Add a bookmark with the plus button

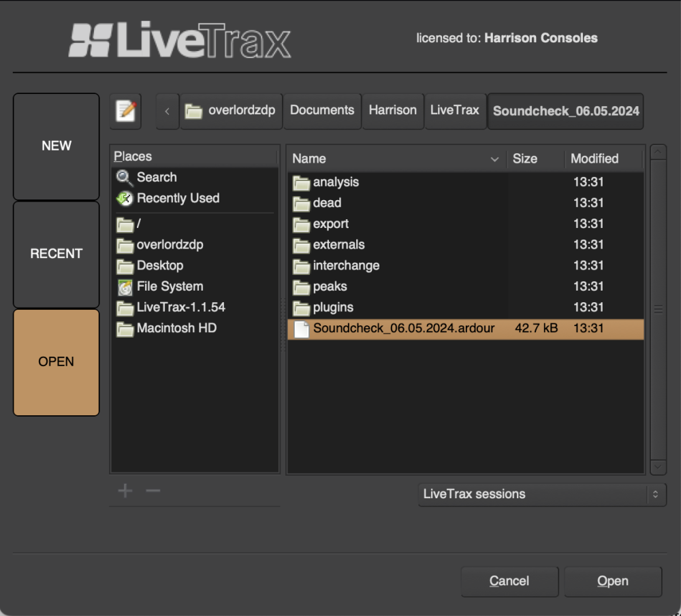pyautogui.click(x=125, y=490)
